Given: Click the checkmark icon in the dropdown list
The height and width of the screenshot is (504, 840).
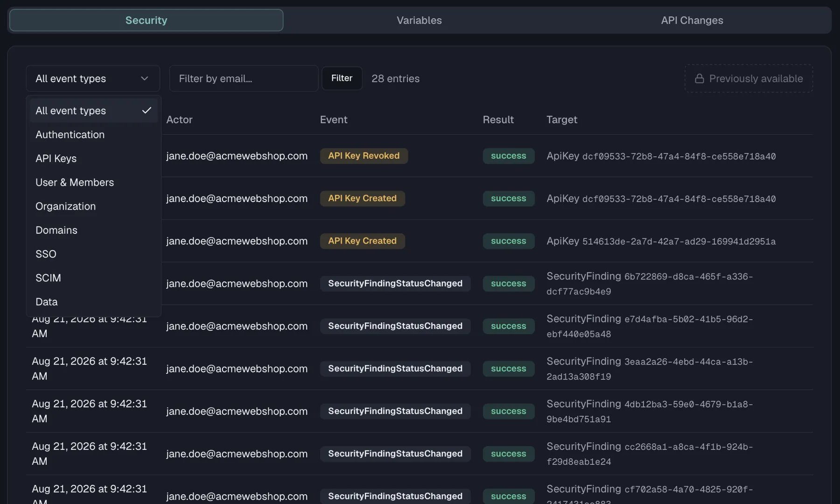Looking at the screenshot, I should tap(147, 111).
